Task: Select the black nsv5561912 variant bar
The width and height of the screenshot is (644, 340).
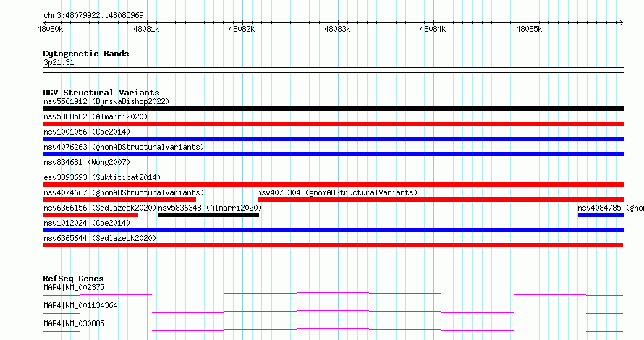Action: [x=333, y=109]
